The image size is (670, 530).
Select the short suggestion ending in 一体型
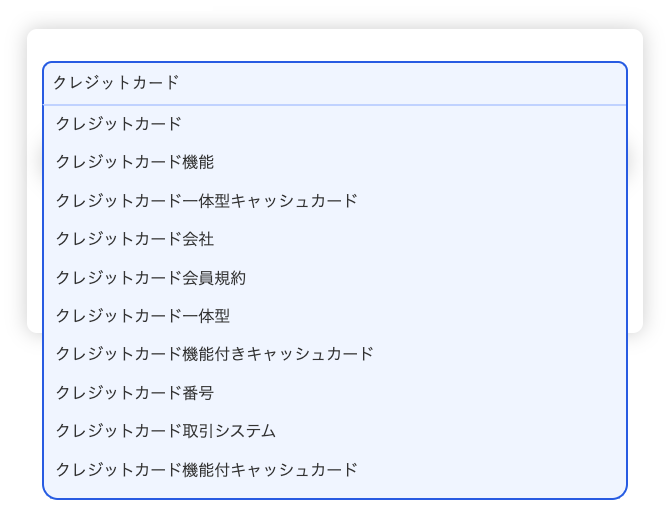(x=144, y=316)
